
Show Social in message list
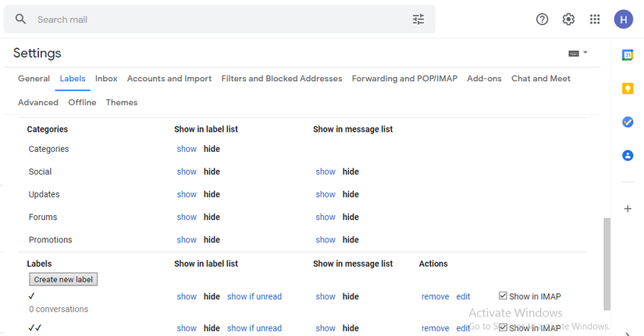coord(326,172)
